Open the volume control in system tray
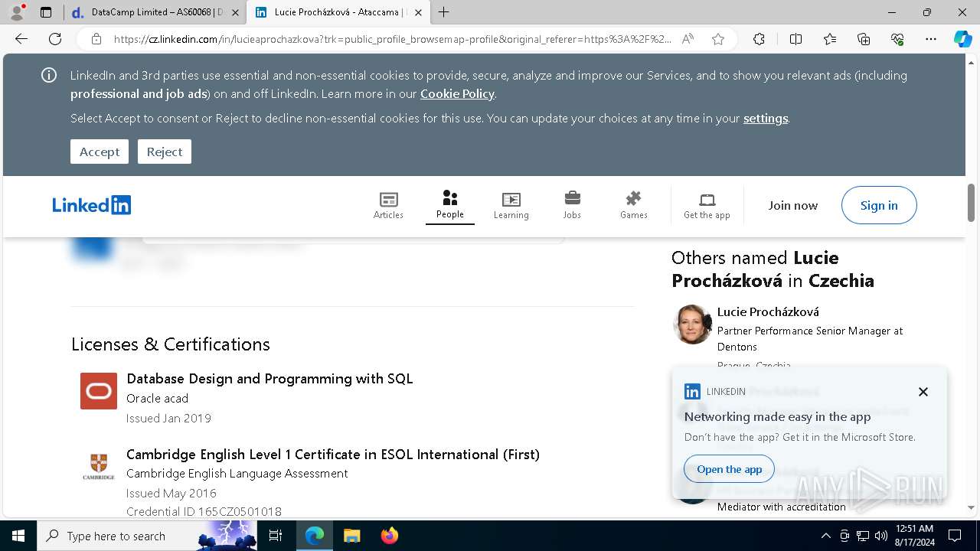The image size is (980, 551). point(881,536)
